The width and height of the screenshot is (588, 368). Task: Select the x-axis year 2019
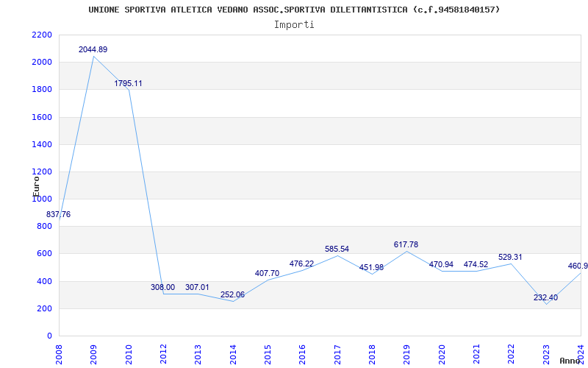click(x=407, y=355)
